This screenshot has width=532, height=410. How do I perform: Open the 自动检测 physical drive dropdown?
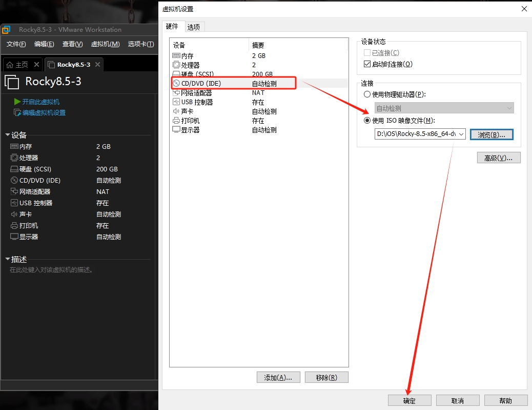[x=444, y=108]
